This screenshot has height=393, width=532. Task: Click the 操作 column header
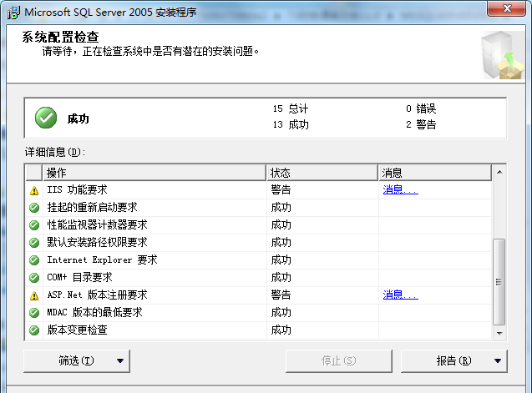click(154, 173)
